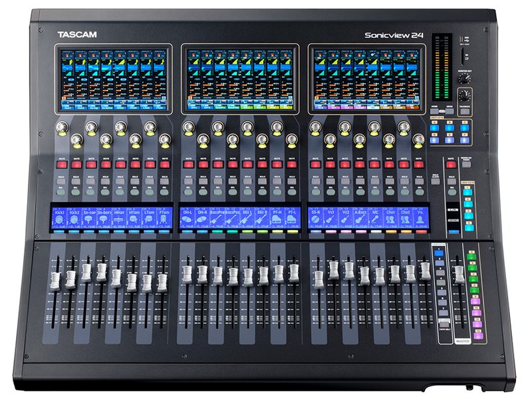This screenshot has width=532, height=399.
Task: Toggle the red MUTE button on channel 8 FTom
Action: coord(165,165)
